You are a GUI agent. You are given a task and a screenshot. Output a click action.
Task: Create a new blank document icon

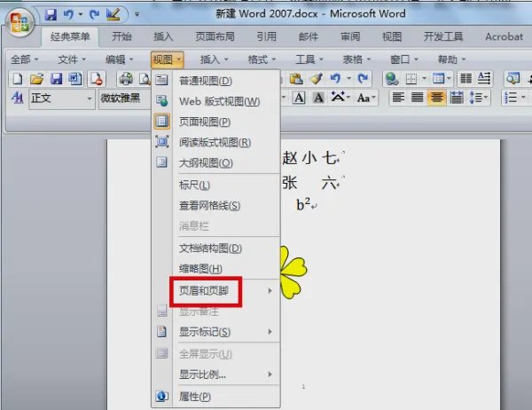point(18,79)
